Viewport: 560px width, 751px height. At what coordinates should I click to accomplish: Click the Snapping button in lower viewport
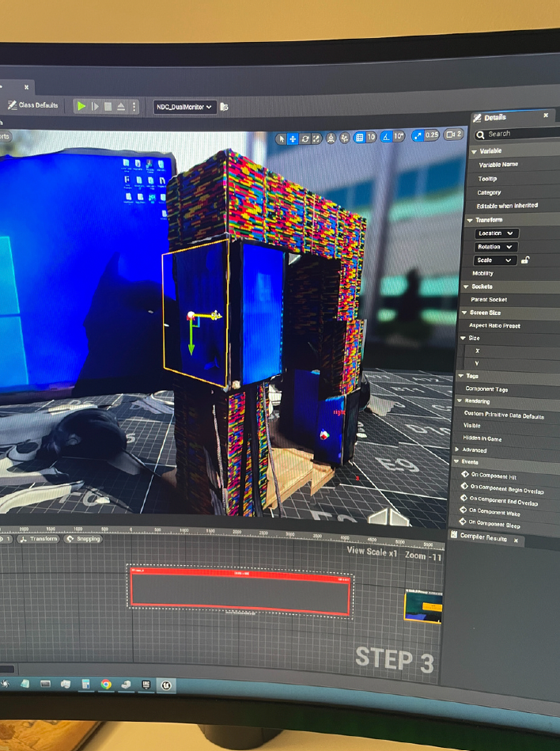(x=84, y=539)
